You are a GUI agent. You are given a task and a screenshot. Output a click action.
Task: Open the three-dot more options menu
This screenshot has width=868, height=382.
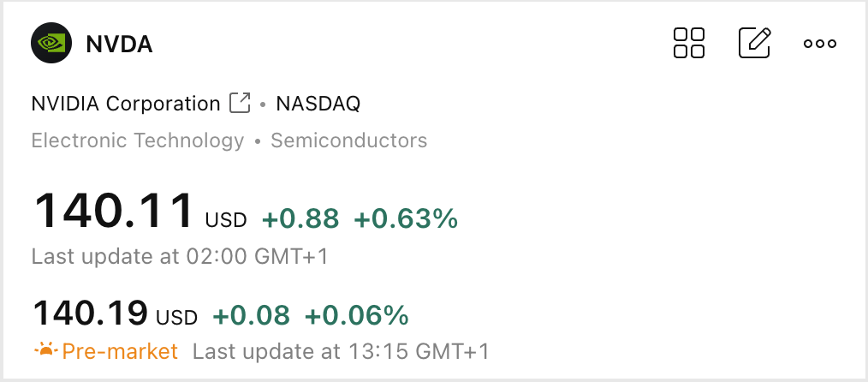click(819, 44)
